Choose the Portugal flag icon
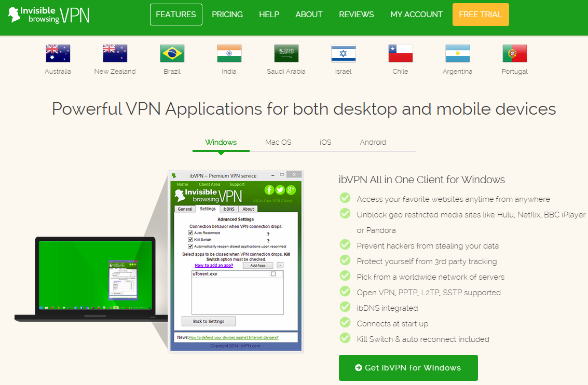Screen dimensions: 588x385 pos(514,53)
